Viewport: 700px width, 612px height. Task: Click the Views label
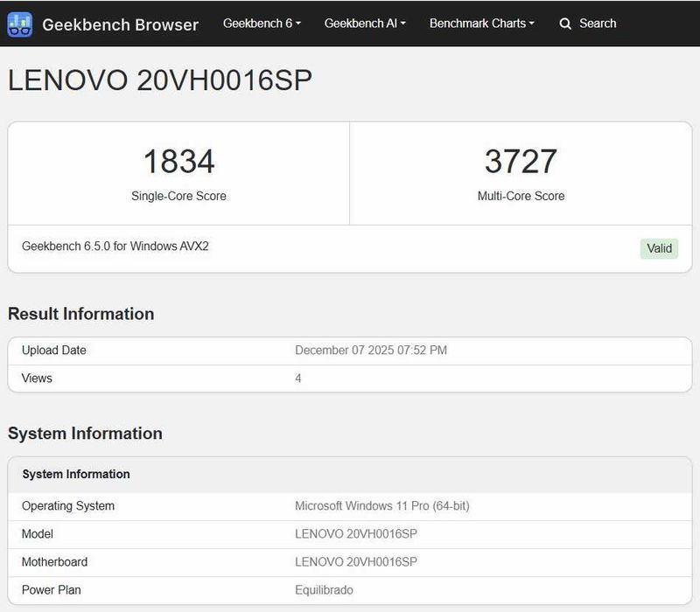(x=37, y=379)
